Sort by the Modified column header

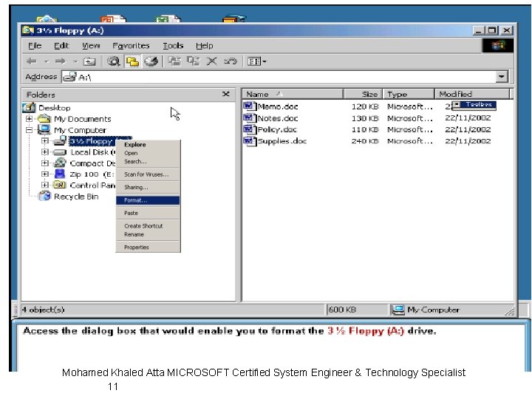(x=472, y=94)
